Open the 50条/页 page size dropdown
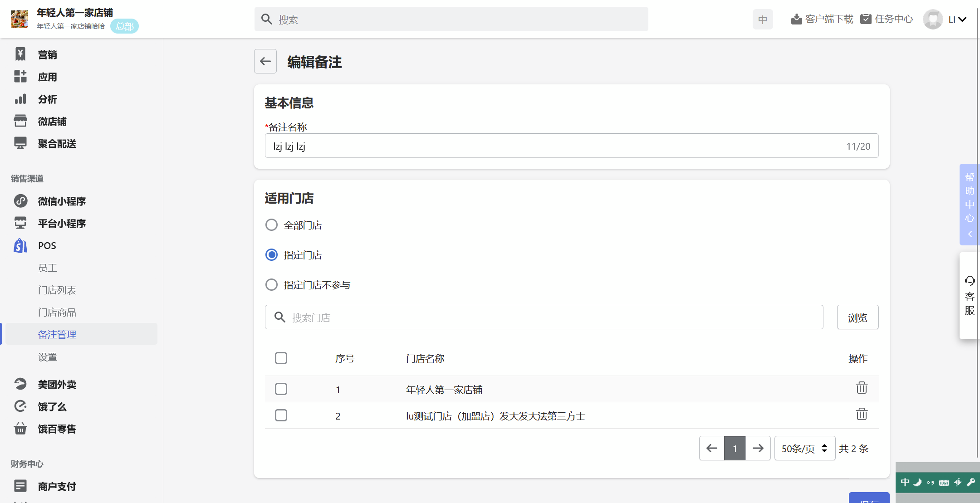Image resolution: width=980 pixels, height=503 pixels. tap(804, 449)
